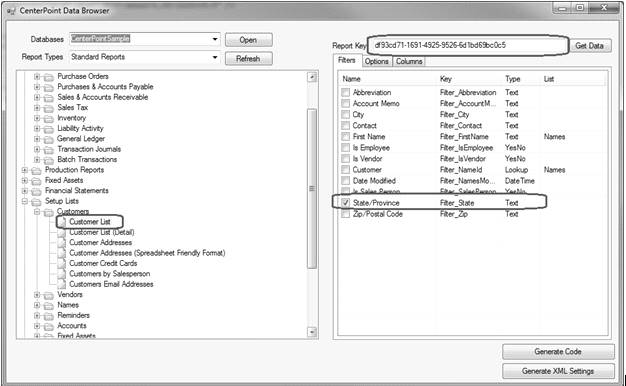Image resolution: width=626 pixels, height=386 pixels.
Task: Click the Inventory folder icon
Action: pyautogui.click(x=49, y=119)
